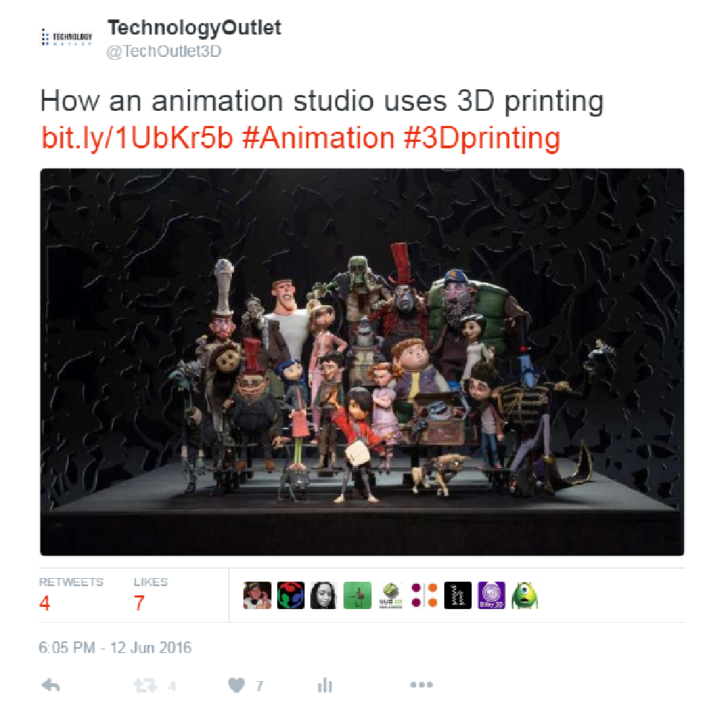Open the black-and-white woman portrait avatar
The image size is (728, 712).
coord(323,595)
